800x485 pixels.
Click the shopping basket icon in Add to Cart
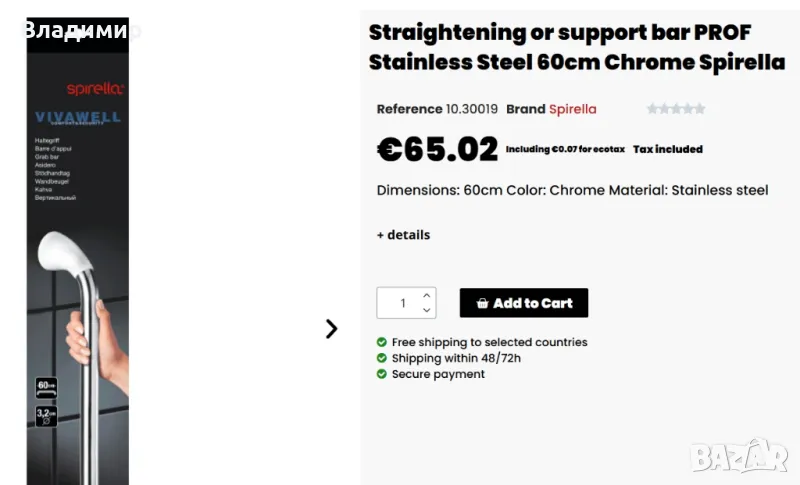(x=482, y=304)
